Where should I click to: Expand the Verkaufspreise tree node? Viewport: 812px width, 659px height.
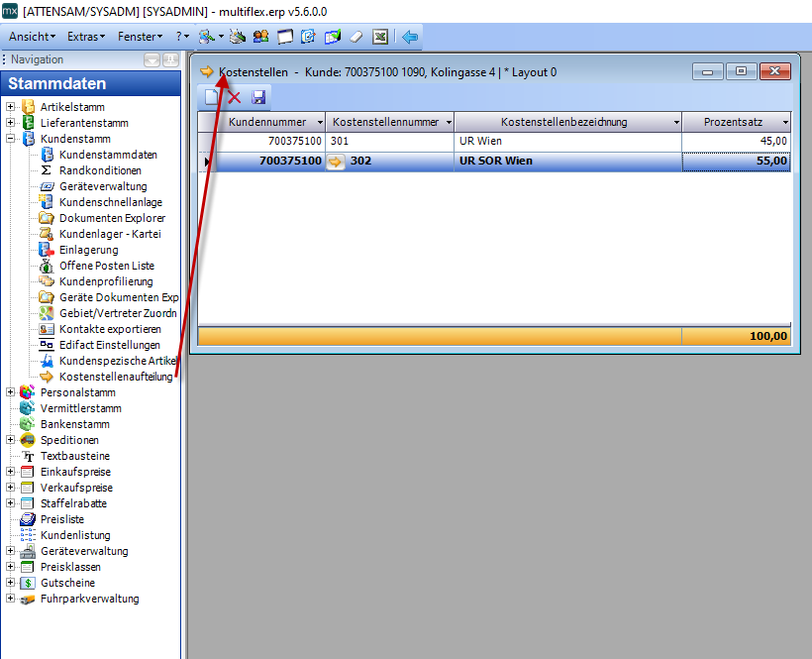point(11,488)
